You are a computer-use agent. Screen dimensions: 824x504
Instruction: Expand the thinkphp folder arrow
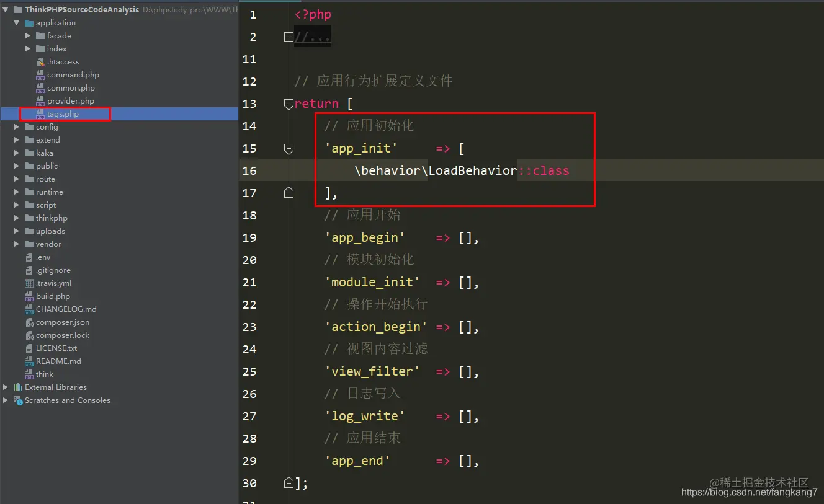click(17, 218)
